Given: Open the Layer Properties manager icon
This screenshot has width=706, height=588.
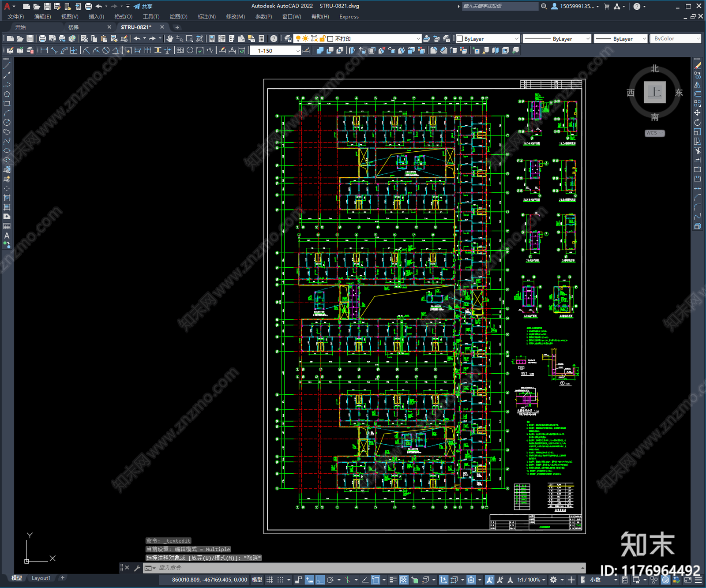Looking at the screenshot, I should pos(288,39).
